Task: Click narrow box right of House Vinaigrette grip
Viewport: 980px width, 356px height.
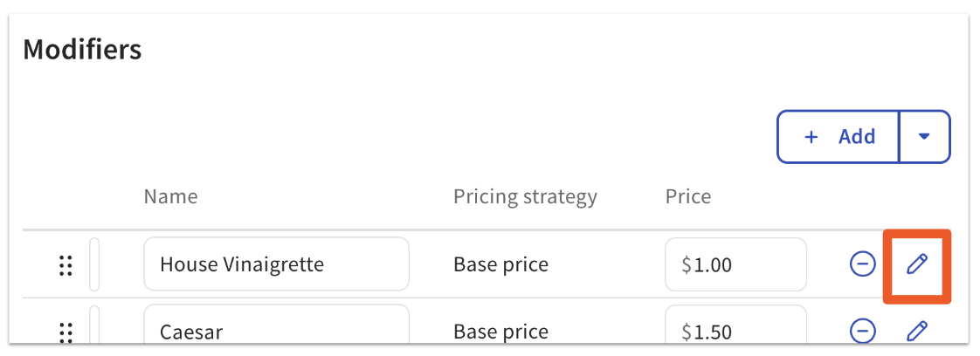Action: [94, 264]
